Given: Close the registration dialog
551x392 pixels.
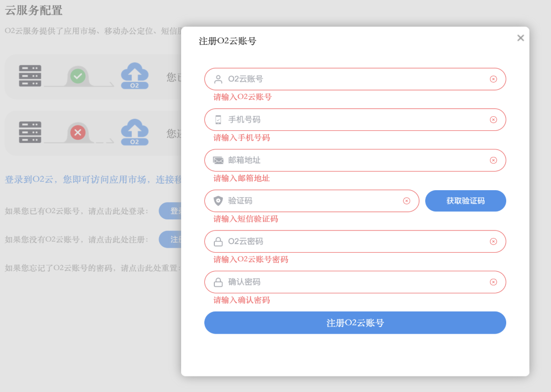Looking at the screenshot, I should pos(520,38).
